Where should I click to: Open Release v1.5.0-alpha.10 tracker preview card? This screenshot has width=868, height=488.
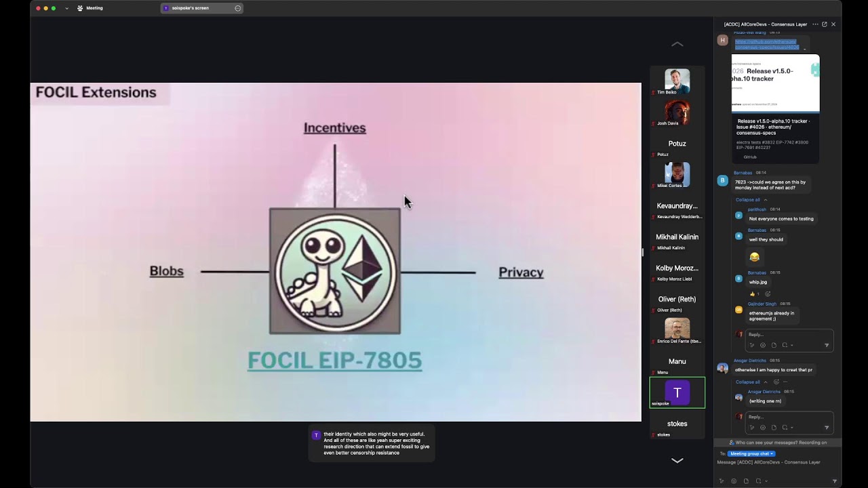pos(775,108)
